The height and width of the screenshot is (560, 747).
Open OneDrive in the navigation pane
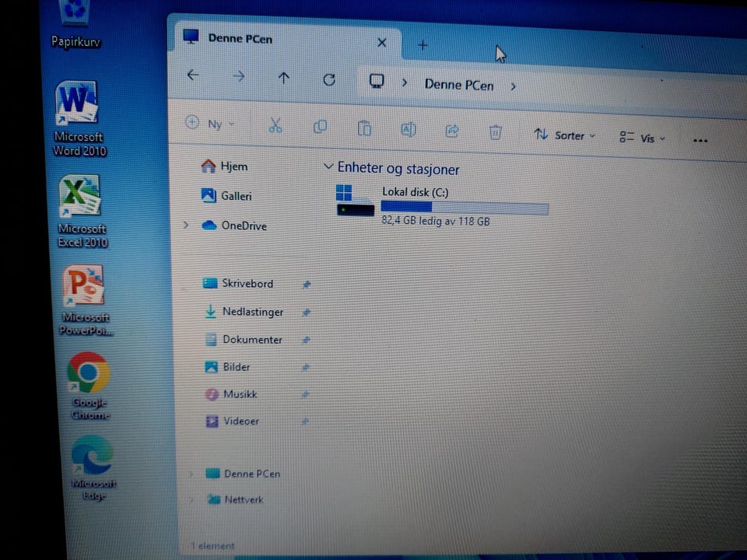[234, 226]
